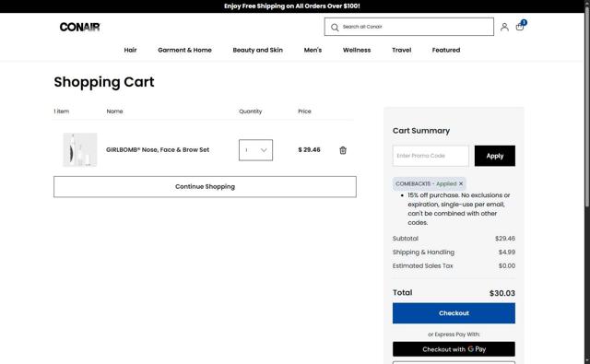590x364 pixels.
Task: Focus the Search all Conair field
Action: (409, 27)
